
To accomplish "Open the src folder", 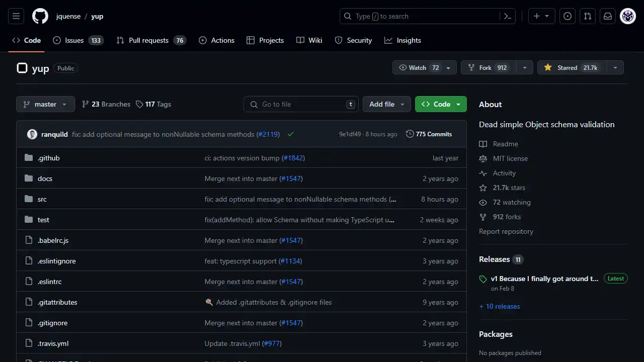I will point(42,199).
